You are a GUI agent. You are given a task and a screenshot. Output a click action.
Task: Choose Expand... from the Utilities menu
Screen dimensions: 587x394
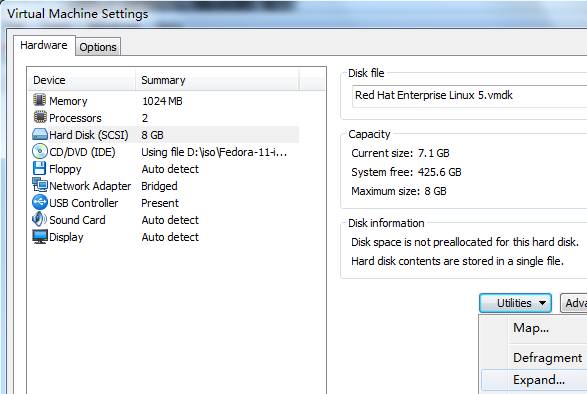(539, 380)
